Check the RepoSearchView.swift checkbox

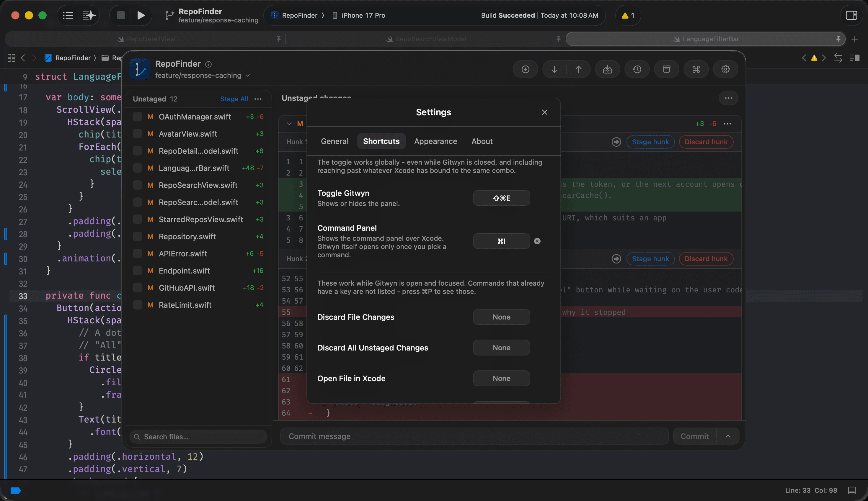pos(137,185)
